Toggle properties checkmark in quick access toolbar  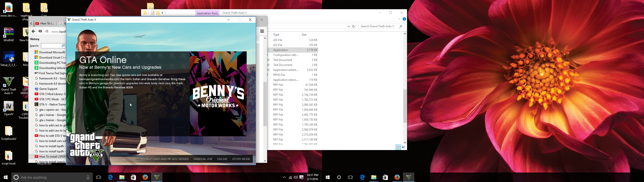coord(153,13)
